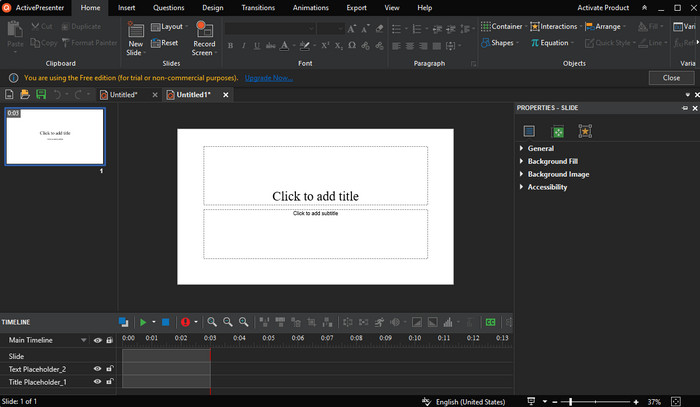Click the New Slide icon

135,29
